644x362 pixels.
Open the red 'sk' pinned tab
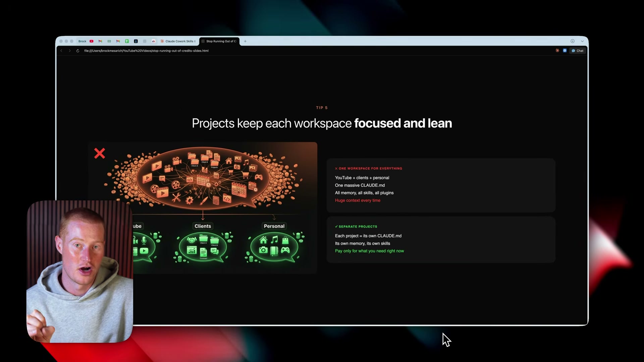click(154, 41)
